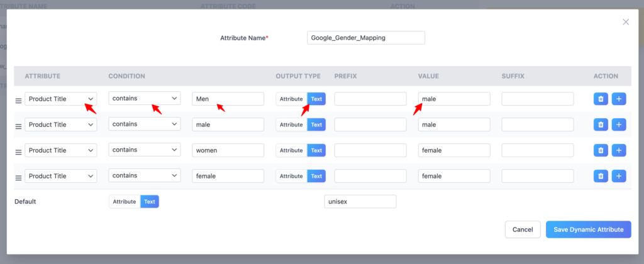This screenshot has height=264, width=644.
Task: Select Text output type in the 'women' row
Action: (316, 150)
